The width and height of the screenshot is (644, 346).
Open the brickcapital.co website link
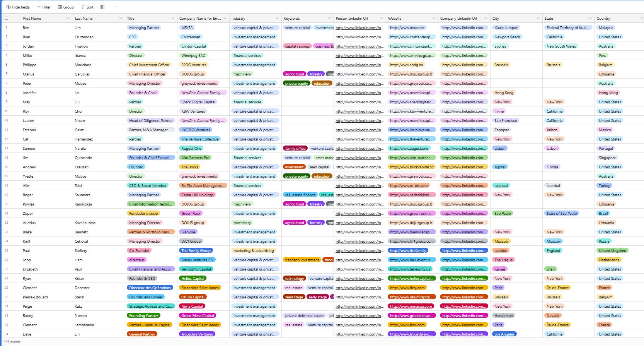pos(412,167)
